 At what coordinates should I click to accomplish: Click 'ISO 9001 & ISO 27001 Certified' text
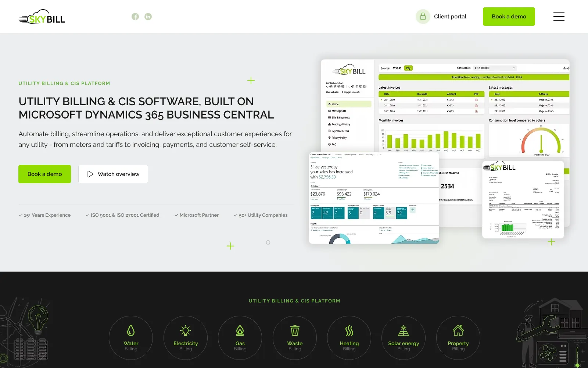(125, 215)
